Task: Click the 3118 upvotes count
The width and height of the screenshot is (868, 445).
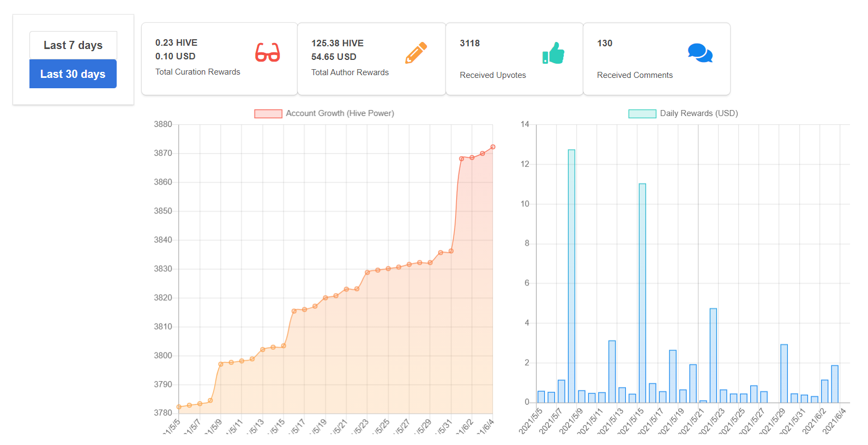Action: coord(469,43)
